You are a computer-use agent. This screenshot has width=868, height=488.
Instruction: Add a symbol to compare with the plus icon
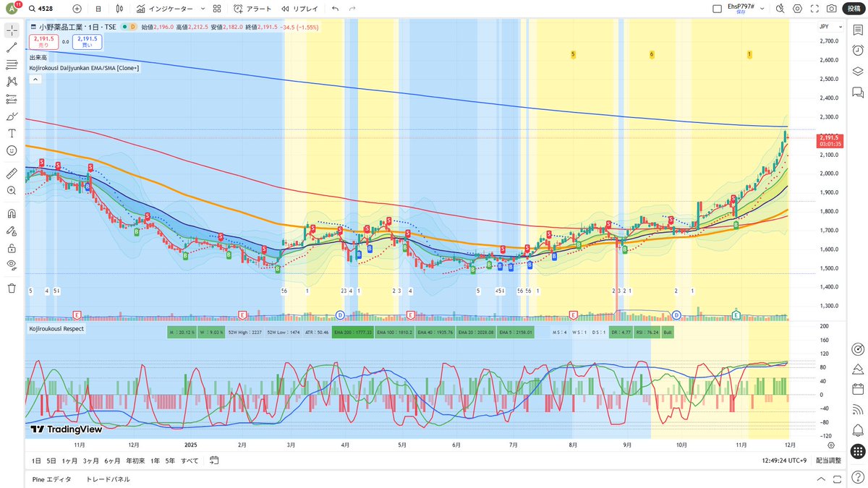77,9
